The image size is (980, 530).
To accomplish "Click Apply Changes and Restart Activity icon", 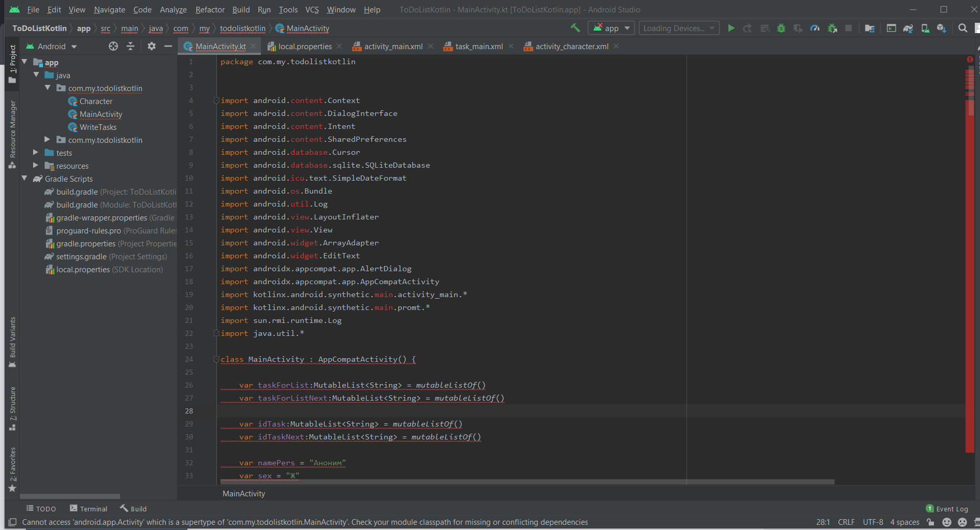I will [748, 28].
